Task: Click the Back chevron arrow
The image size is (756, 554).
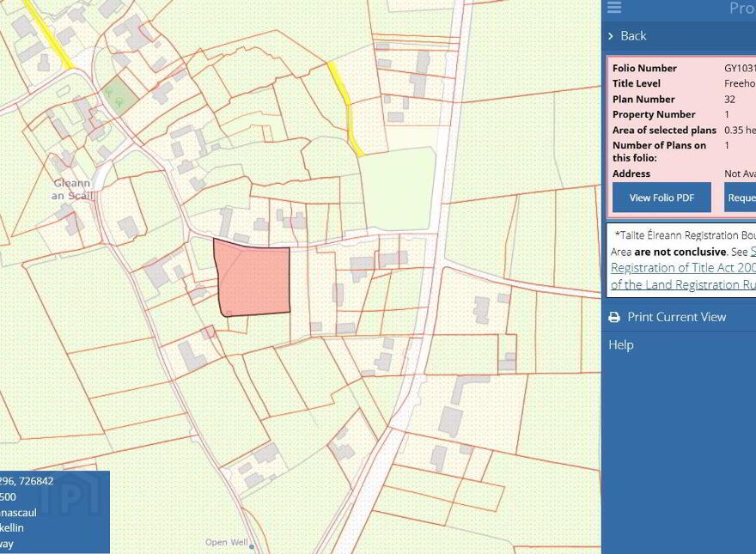Action: click(611, 36)
